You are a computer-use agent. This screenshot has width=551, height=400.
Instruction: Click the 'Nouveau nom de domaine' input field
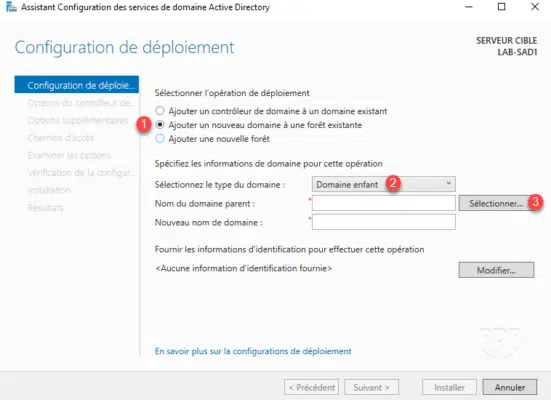click(x=384, y=222)
